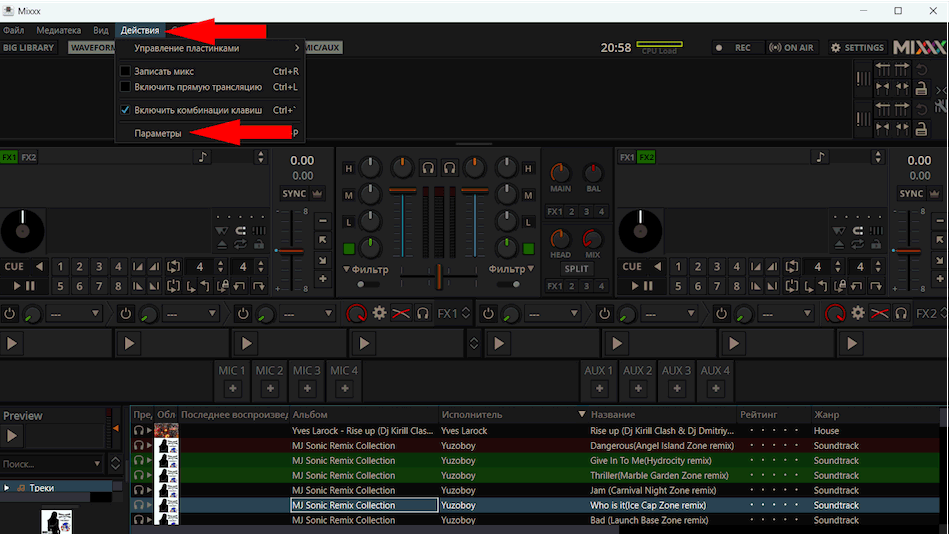Start recording with REC button

click(x=735, y=47)
